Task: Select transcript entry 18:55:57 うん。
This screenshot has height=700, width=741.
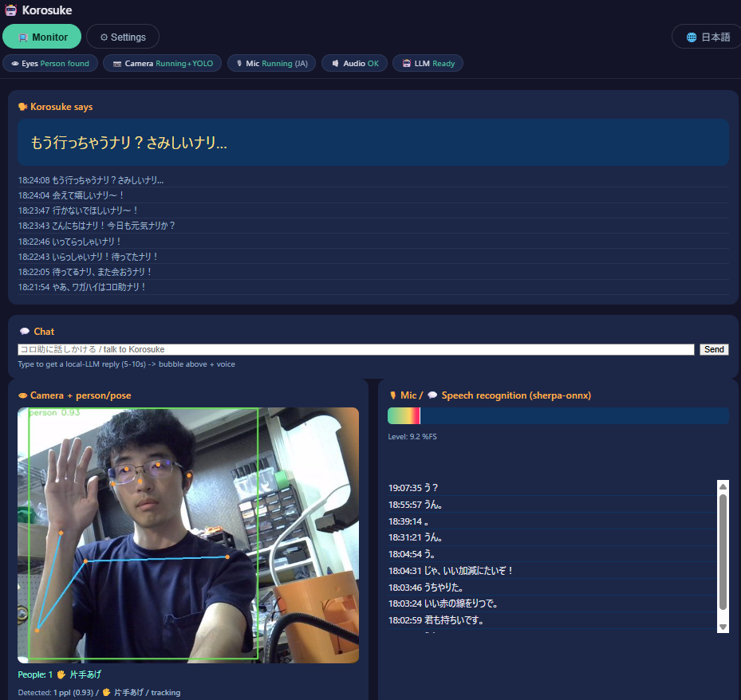Action: pos(552,505)
